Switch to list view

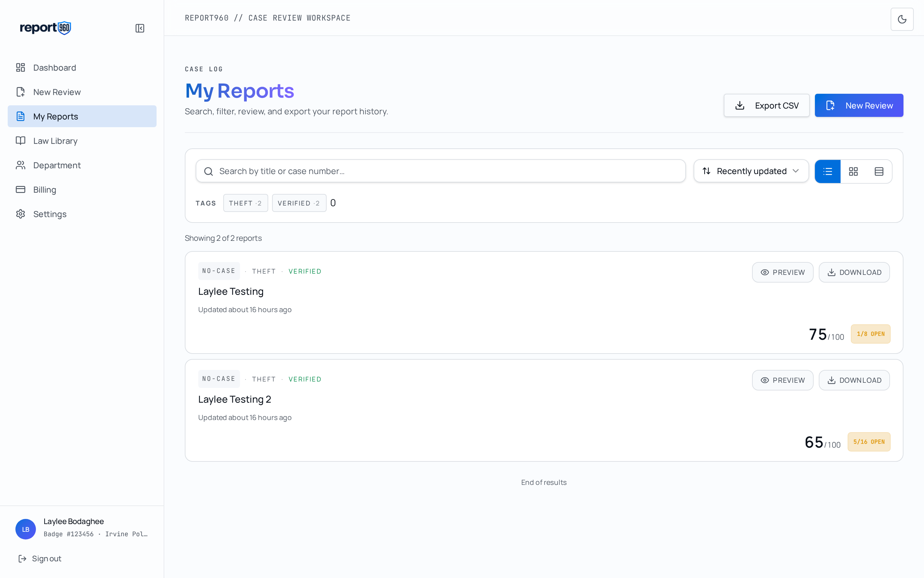click(827, 172)
